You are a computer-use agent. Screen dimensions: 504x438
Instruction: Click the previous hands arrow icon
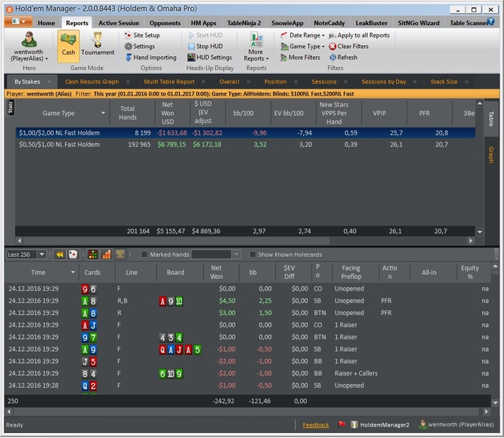(x=60, y=255)
